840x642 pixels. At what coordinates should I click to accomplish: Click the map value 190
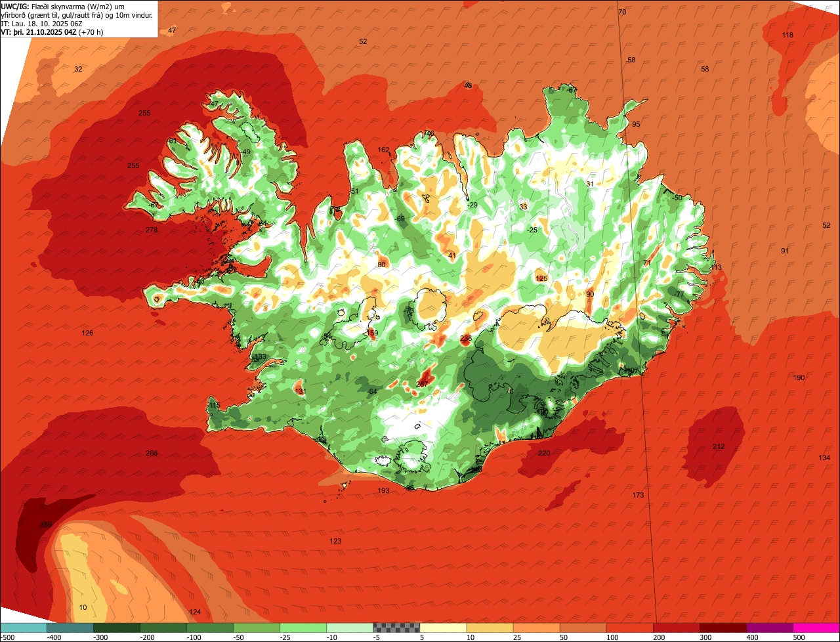(x=799, y=377)
